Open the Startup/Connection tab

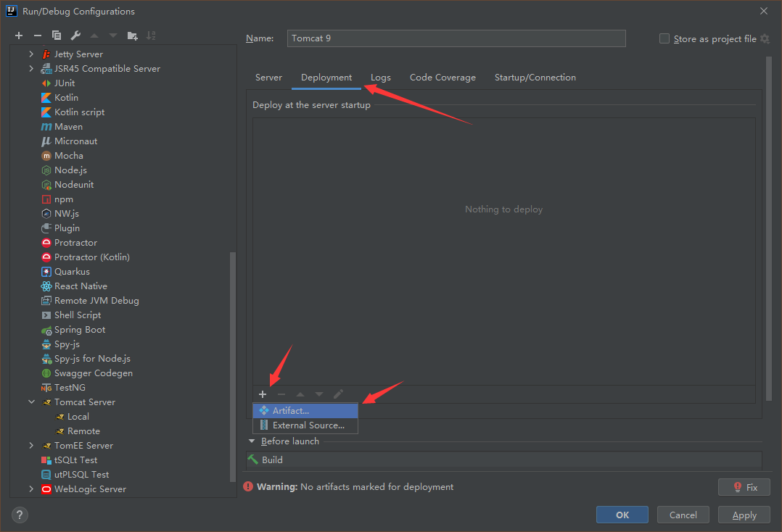tap(535, 78)
